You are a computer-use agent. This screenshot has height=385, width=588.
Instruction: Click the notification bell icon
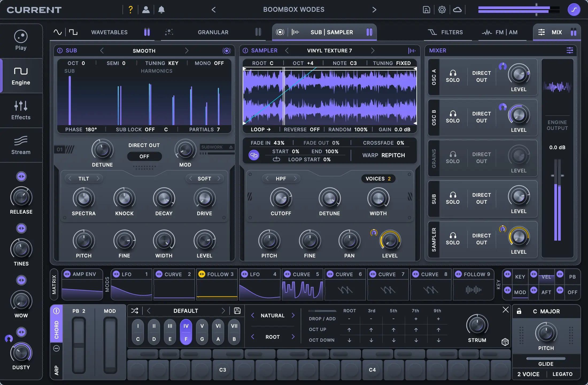[161, 9]
